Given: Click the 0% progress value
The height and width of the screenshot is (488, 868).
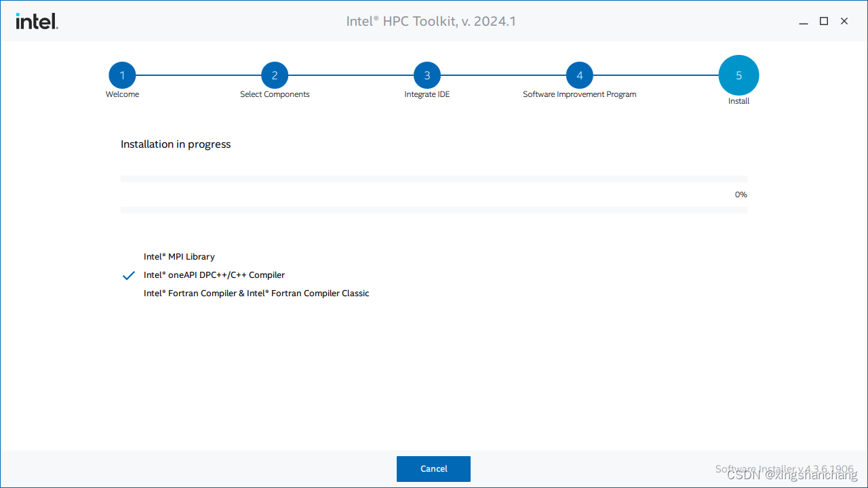Looking at the screenshot, I should pyautogui.click(x=741, y=195).
